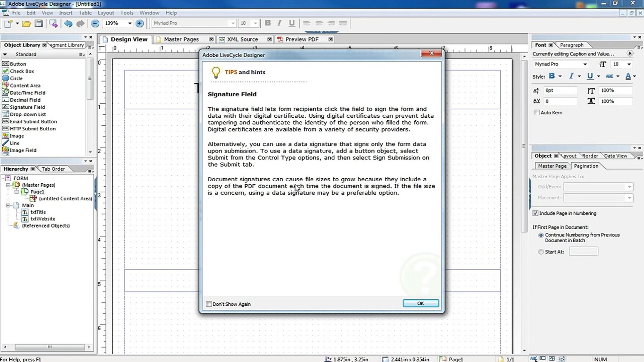Click the Open folder toolbar icon
Viewport: 644px width, 362px height.
[26, 23]
